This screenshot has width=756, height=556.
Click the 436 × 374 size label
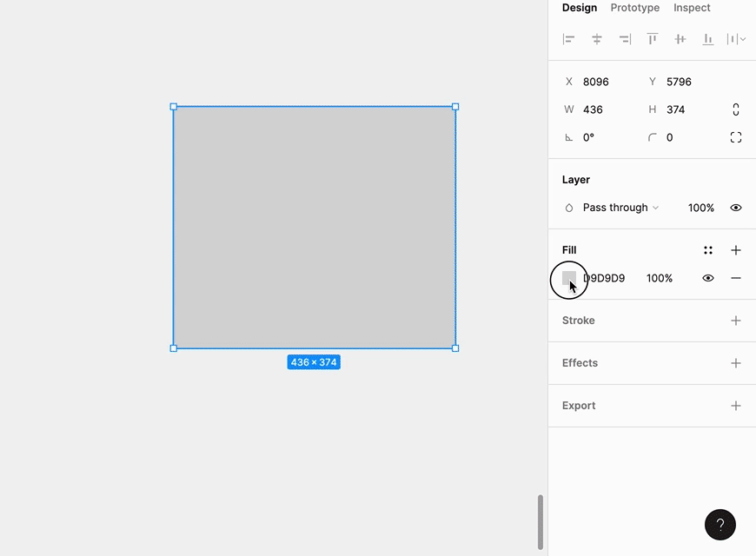[x=314, y=362]
